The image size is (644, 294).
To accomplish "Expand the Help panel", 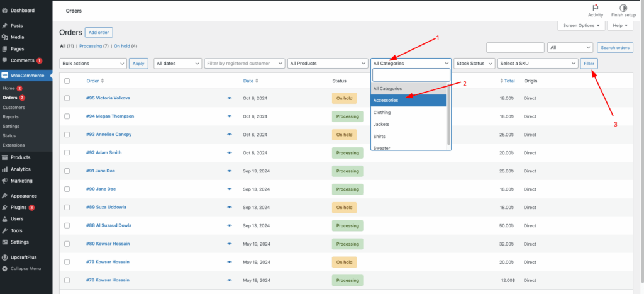I will pos(619,25).
